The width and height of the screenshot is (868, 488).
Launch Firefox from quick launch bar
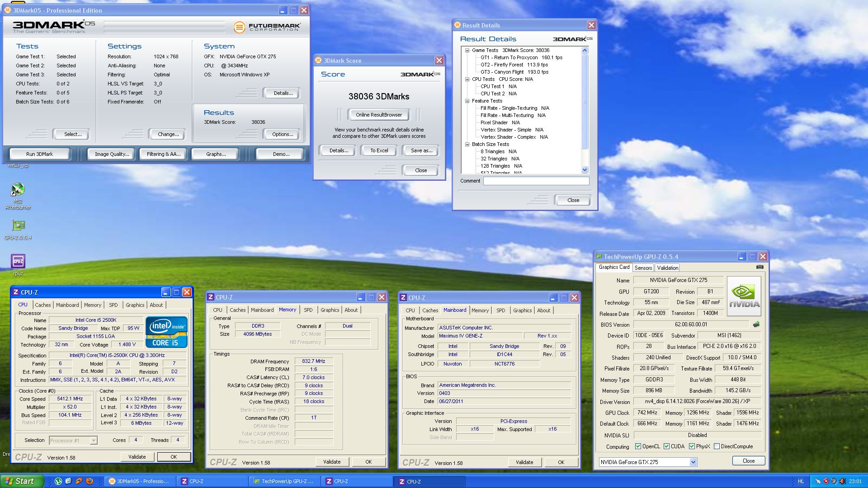(90, 481)
